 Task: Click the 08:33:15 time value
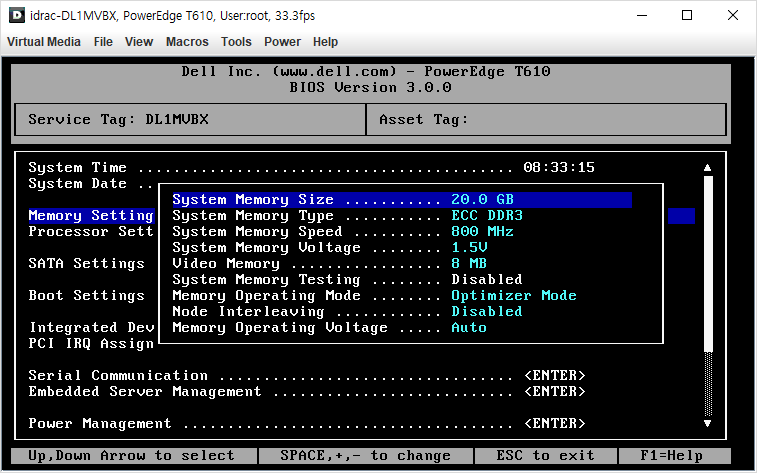[559, 167]
